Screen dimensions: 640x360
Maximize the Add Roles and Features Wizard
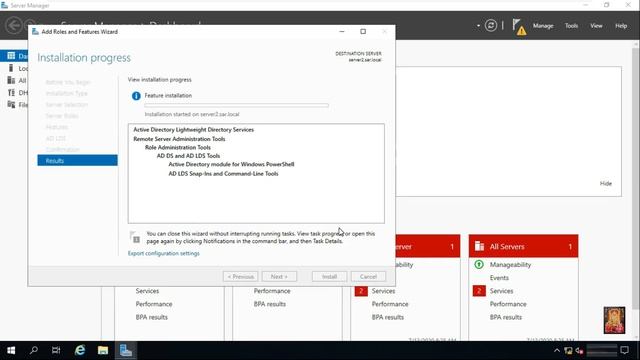pyautogui.click(x=363, y=31)
